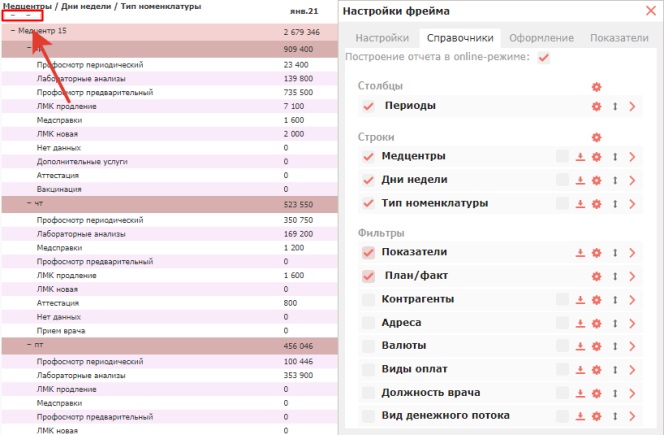Click download icon in Тип номенклатуры row

pyautogui.click(x=580, y=204)
